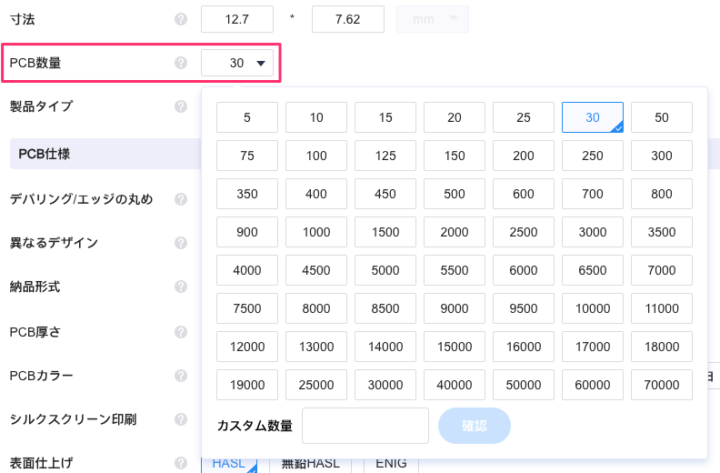Screen dimensions: 720x473
Task: Click help icon next to 納品形式
Action: 181,287
